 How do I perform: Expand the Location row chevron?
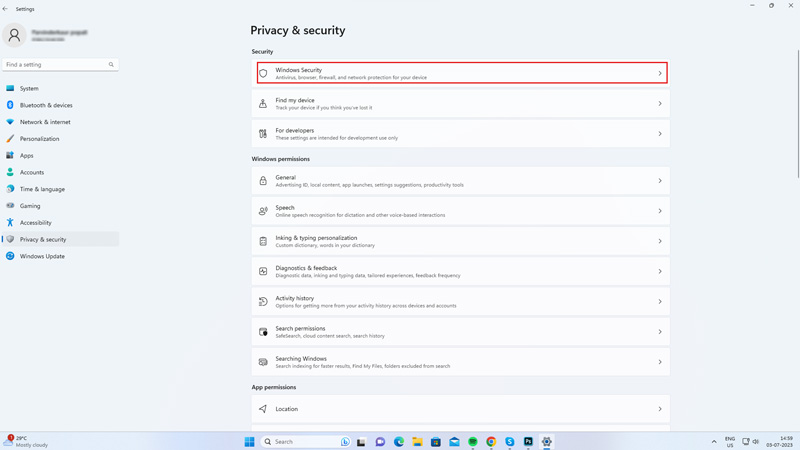(x=660, y=409)
